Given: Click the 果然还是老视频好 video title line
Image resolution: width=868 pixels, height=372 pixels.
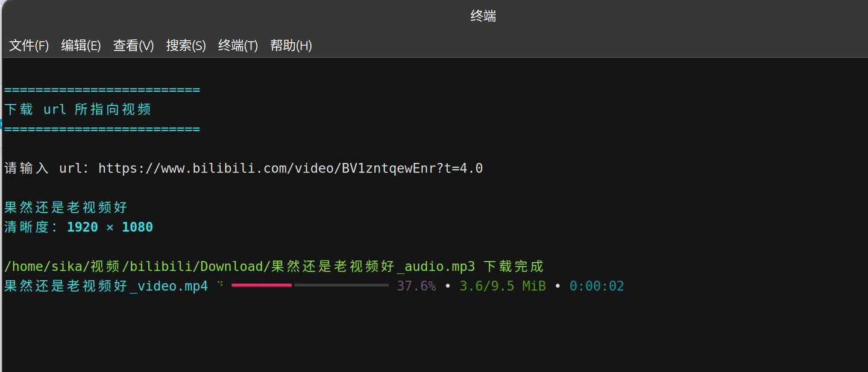Looking at the screenshot, I should coord(66,207).
